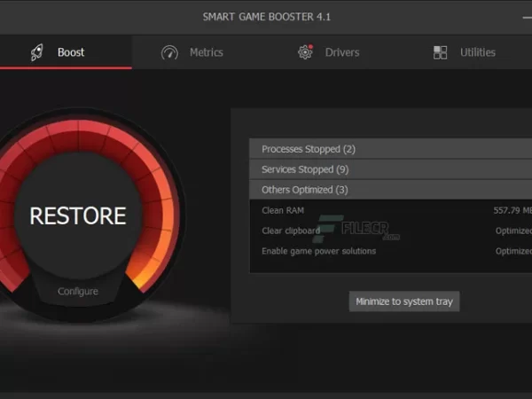Image resolution: width=532 pixels, height=399 pixels.
Task: Click the Utilities grid icon
Action: (x=440, y=52)
